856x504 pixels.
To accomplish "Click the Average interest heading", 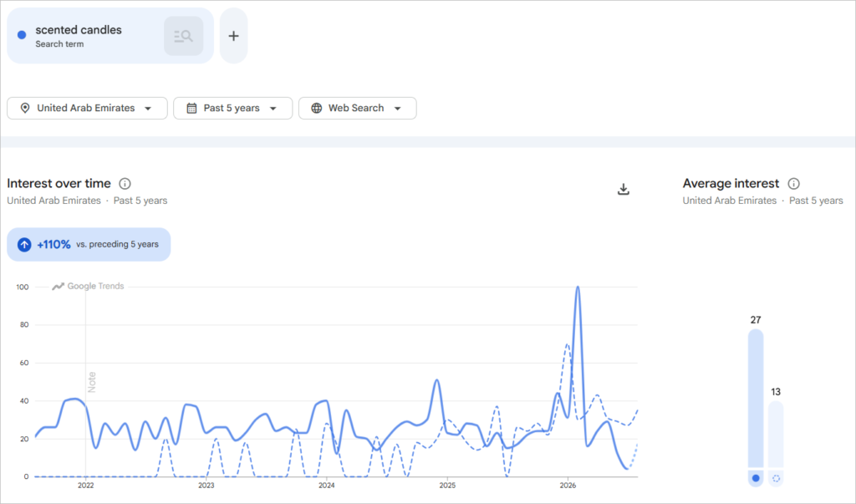I will click(x=731, y=184).
